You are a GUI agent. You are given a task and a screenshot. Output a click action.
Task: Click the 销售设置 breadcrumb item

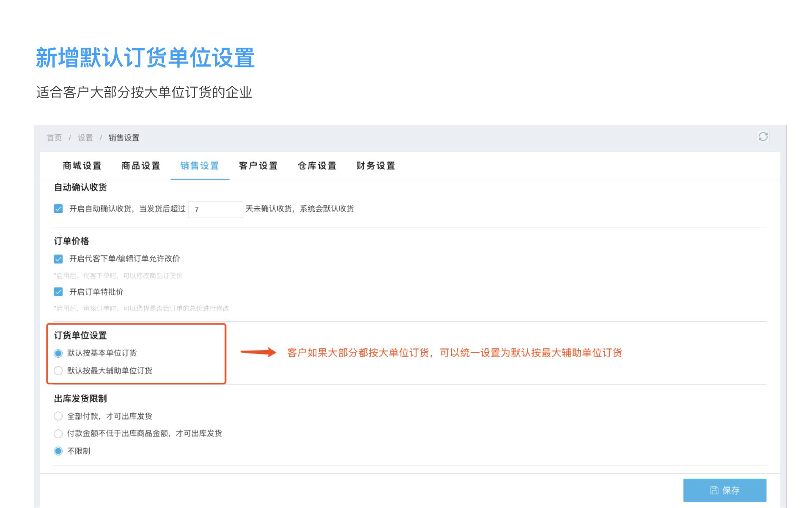124,138
